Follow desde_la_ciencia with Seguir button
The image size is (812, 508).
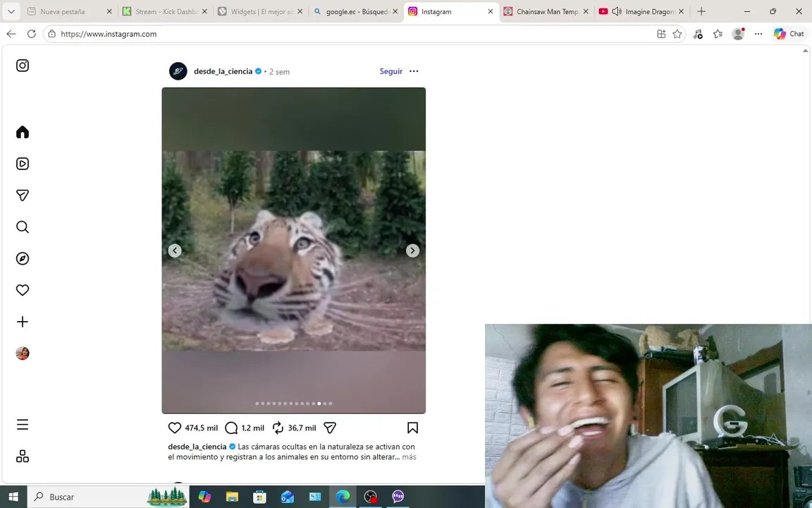[x=391, y=71]
